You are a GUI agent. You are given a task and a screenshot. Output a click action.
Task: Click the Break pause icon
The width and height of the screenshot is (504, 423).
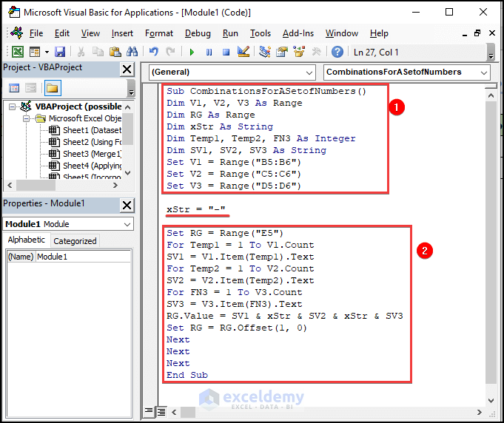209,52
